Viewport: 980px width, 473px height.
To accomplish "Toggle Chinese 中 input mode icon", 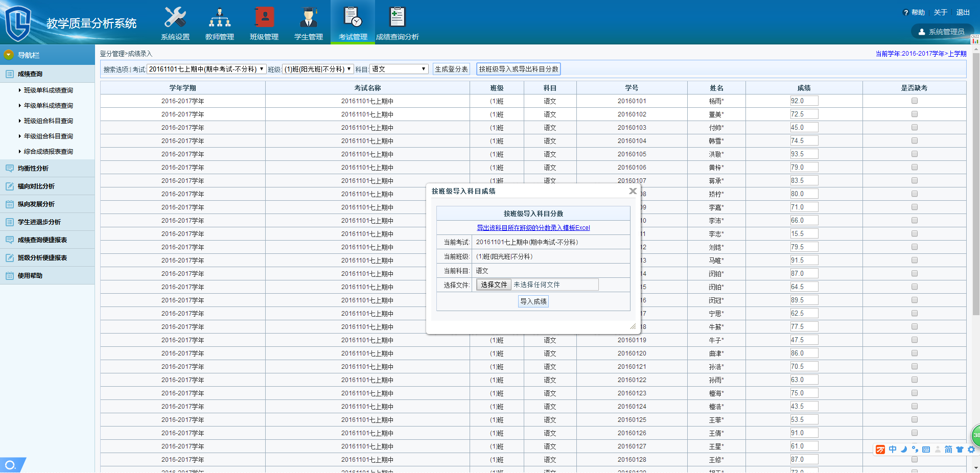I will tap(893, 450).
